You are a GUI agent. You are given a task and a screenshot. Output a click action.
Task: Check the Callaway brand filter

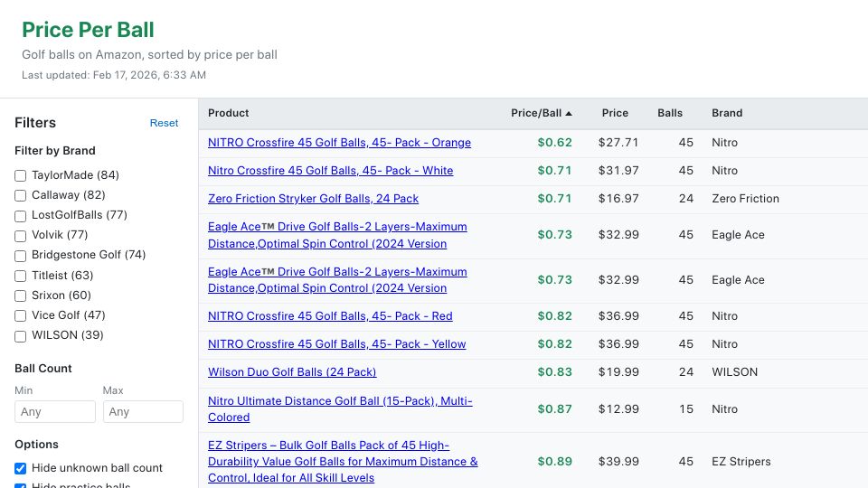(x=21, y=195)
